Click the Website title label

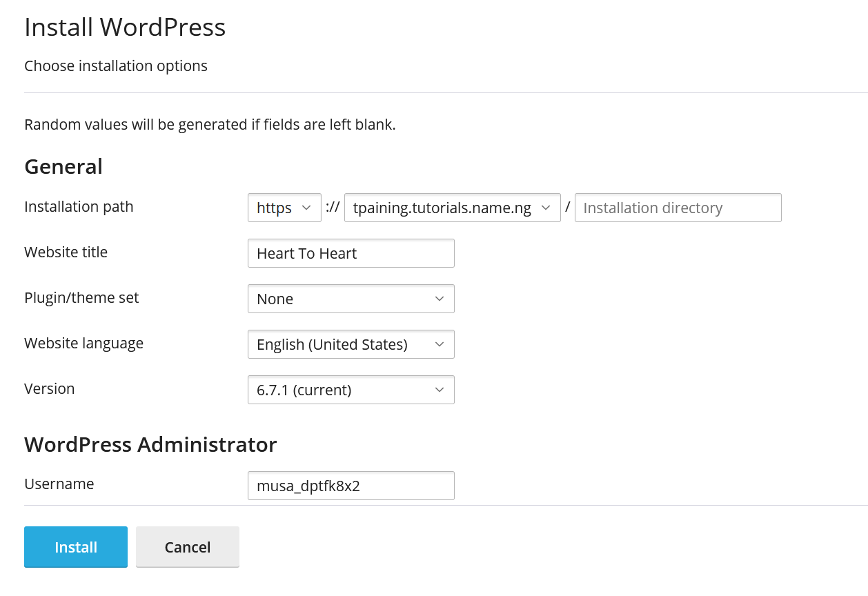point(66,252)
